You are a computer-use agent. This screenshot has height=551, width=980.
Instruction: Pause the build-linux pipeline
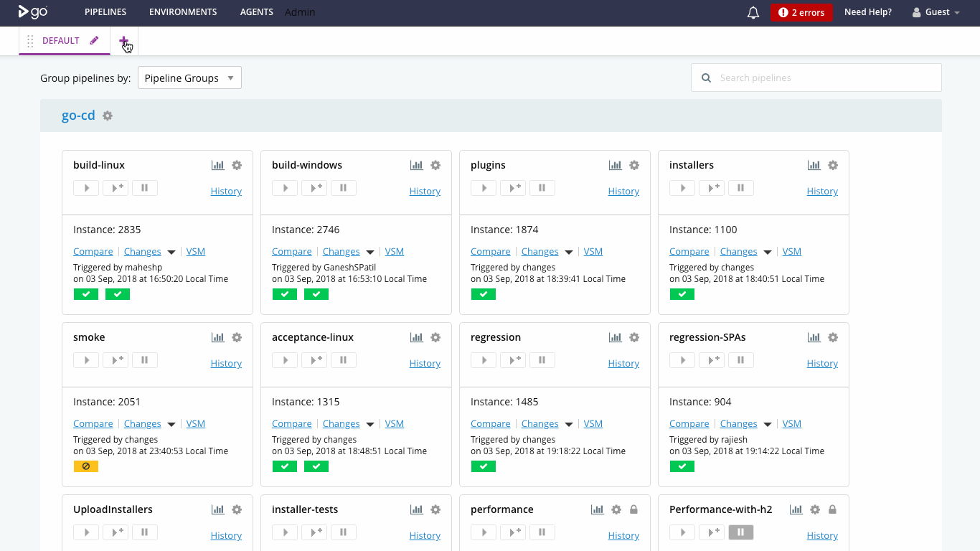click(145, 188)
